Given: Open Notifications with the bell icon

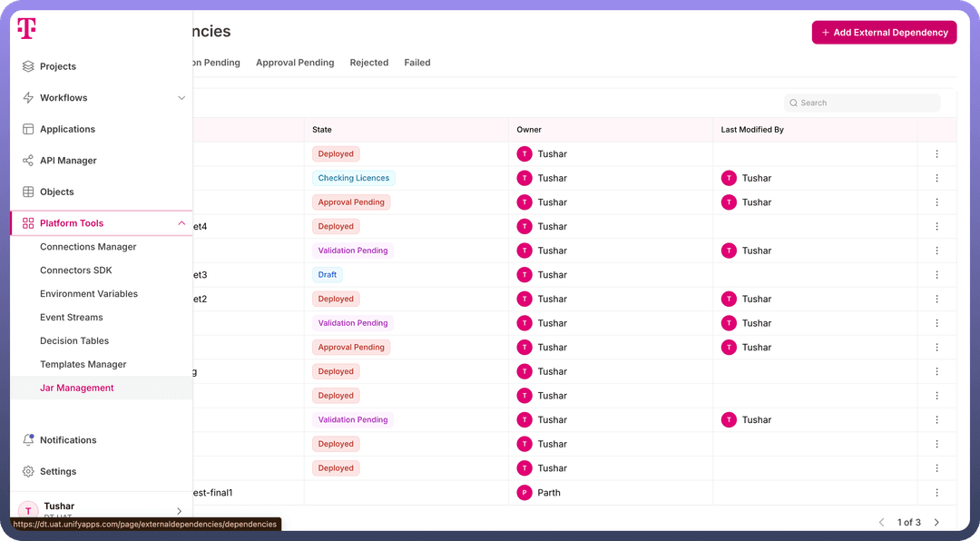Looking at the screenshot, I should (67, 440).
